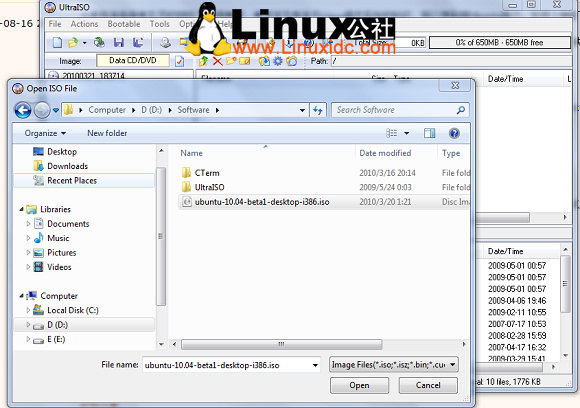Screen dimensions: 580x408
Task: Open the arrow menu beside UltraISO Open icon
Action: tap(85, 43)
